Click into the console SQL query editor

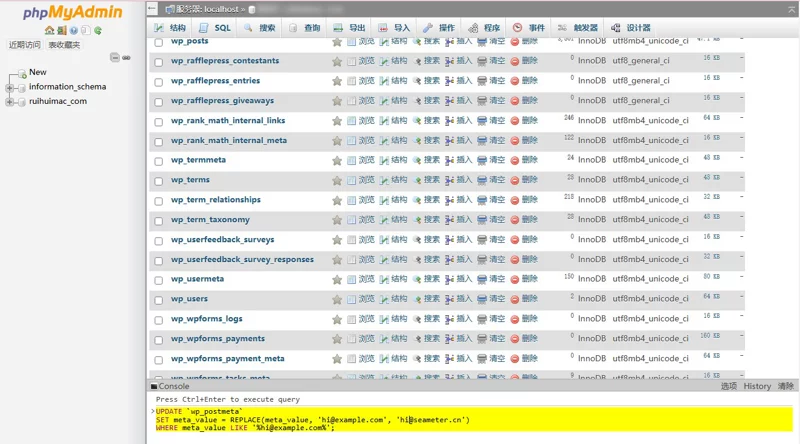point(472,420)
